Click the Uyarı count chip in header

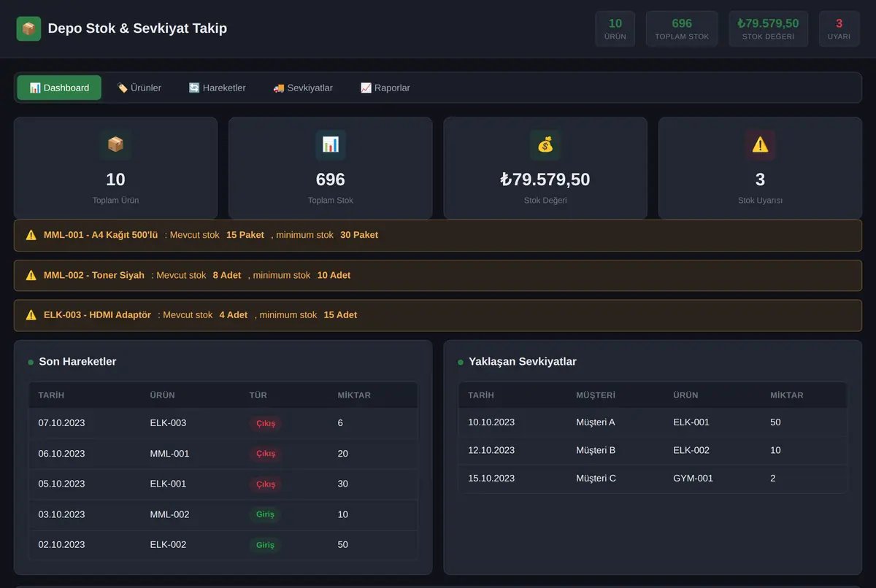[839, 29]
